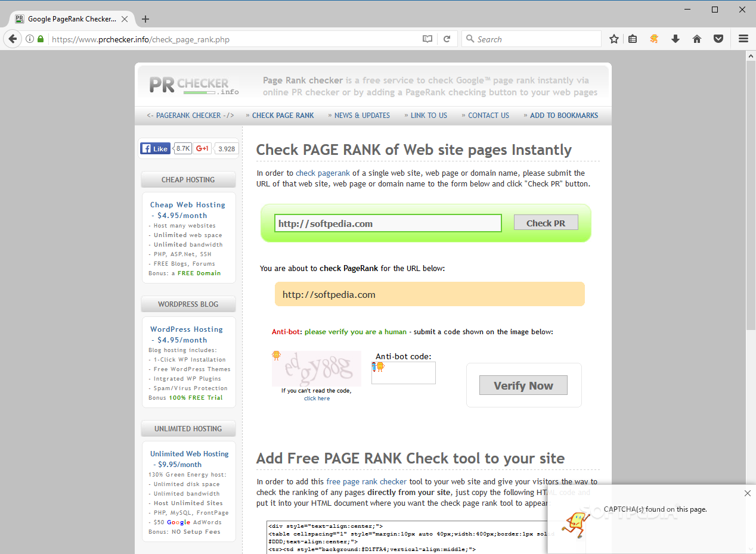Click the Google +1 button
Viewport: 756px width, 554px height.
[202, 148]
